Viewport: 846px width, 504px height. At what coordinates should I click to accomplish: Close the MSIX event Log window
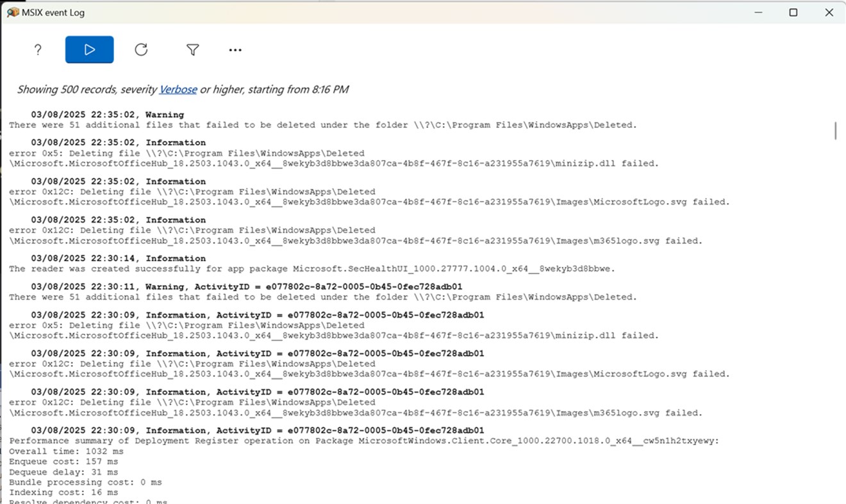coord(829,12)
